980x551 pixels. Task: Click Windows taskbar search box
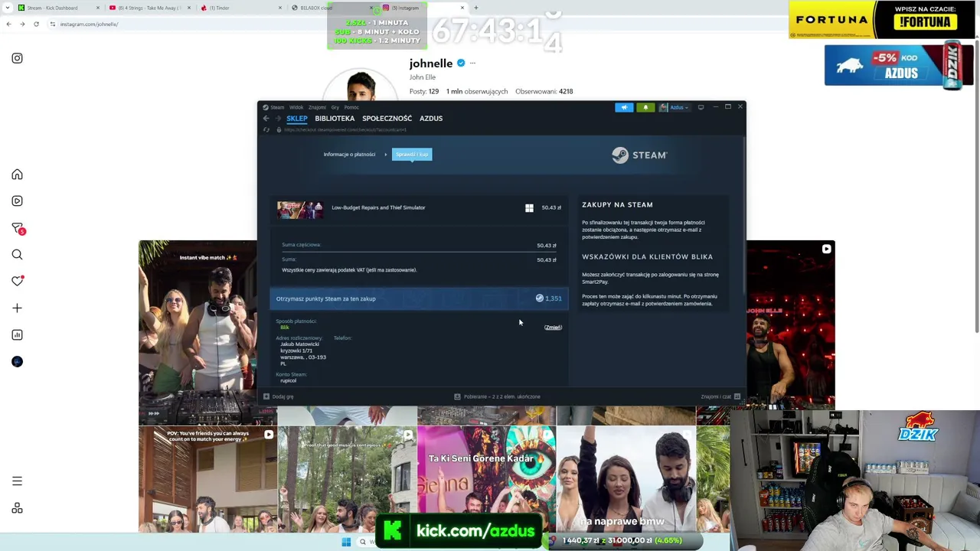click(367, 542)
